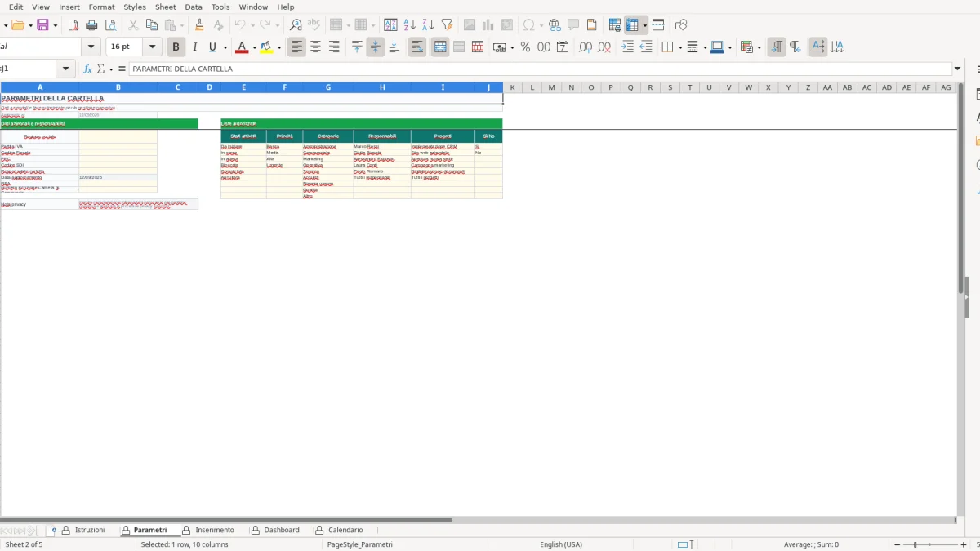Screen dimensions: 980x551
Task: Open Find & Replace
Action: coord(296,25)
